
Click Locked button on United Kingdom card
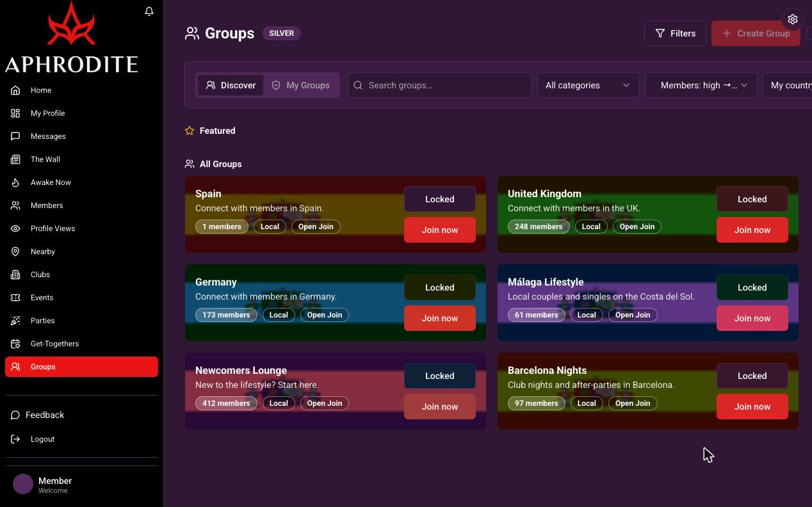[x=752, y=199]
